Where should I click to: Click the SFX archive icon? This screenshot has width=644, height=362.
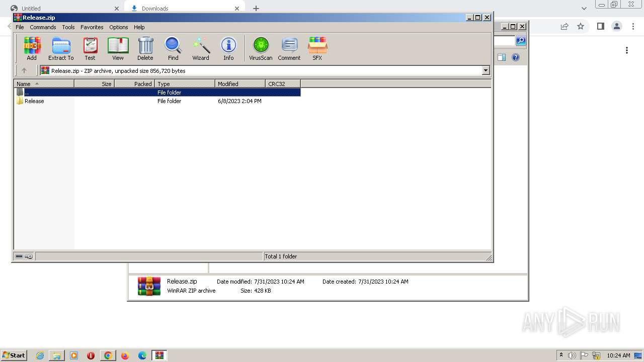click(317, 49)
